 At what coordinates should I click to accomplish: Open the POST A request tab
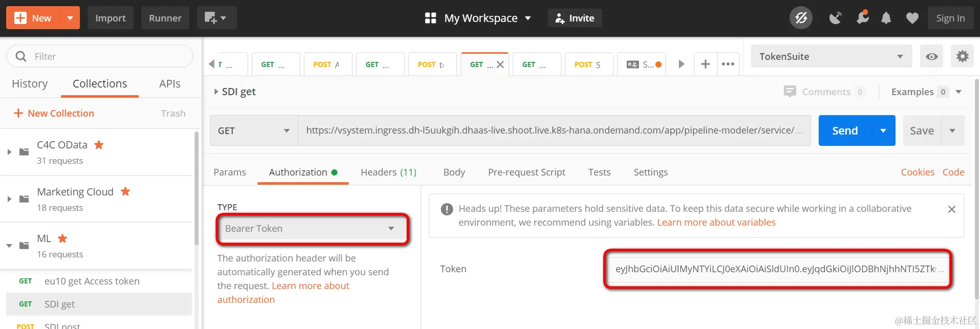pyautogui.click(x=328, y=64)
